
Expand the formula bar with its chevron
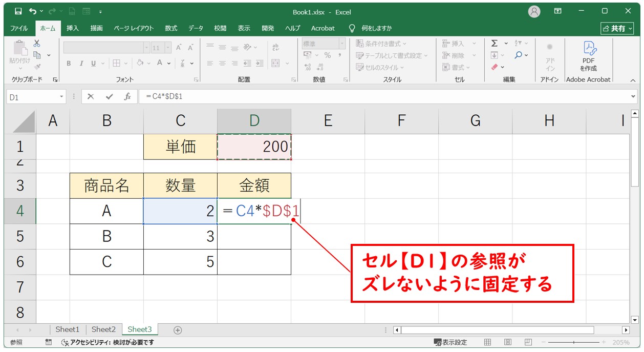coord(633,95)
